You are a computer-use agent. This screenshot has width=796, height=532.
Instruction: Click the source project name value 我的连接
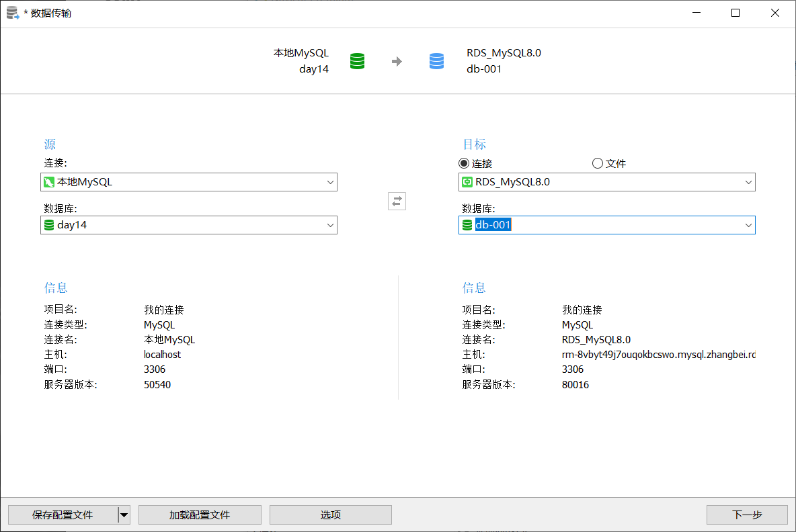tap(164, 310)
